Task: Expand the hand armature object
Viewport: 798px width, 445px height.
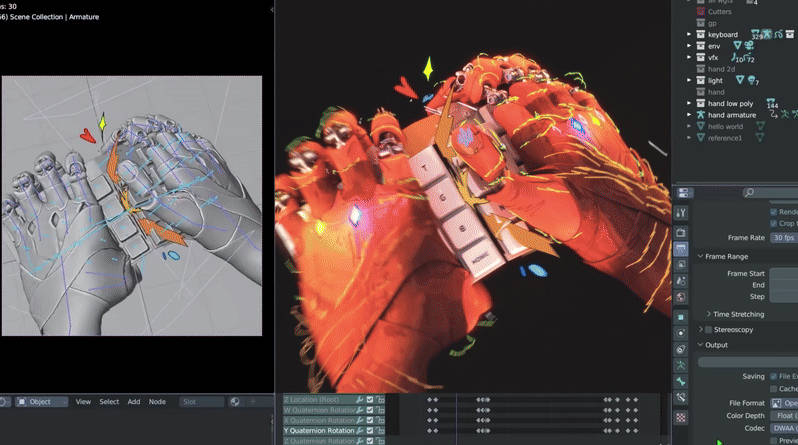Action: tap(689, 115)
